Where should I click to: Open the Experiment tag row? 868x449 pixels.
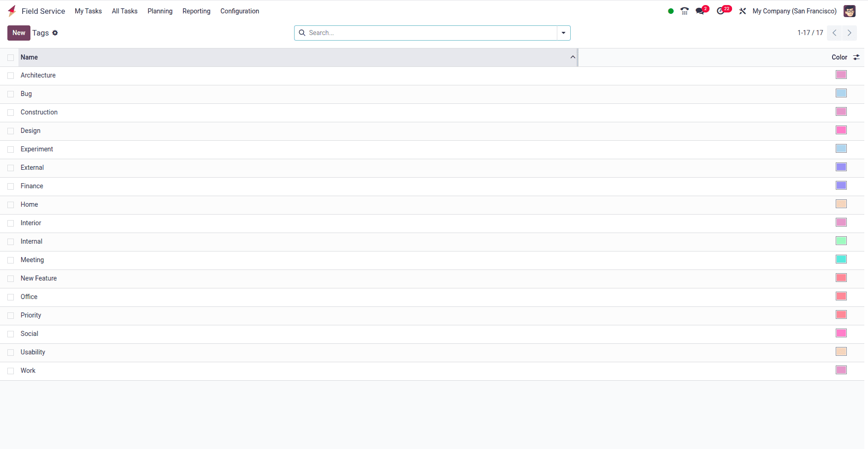[x=432, y=150]
